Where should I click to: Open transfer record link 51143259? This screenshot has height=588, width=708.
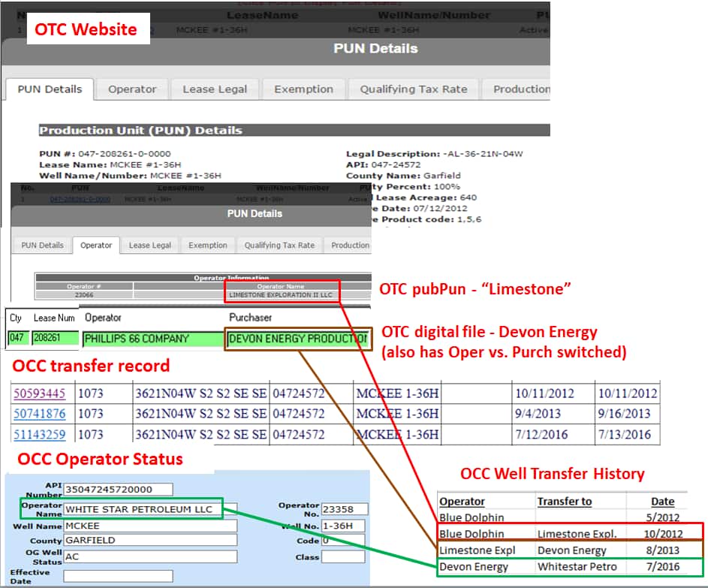tap(39, 435)
